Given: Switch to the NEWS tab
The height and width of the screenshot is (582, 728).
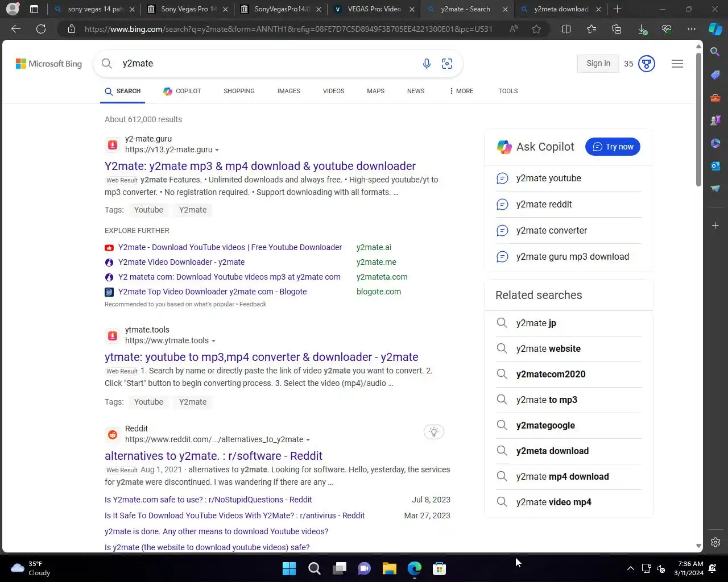Looking at the screenshot, I should [x=416, y=91].
